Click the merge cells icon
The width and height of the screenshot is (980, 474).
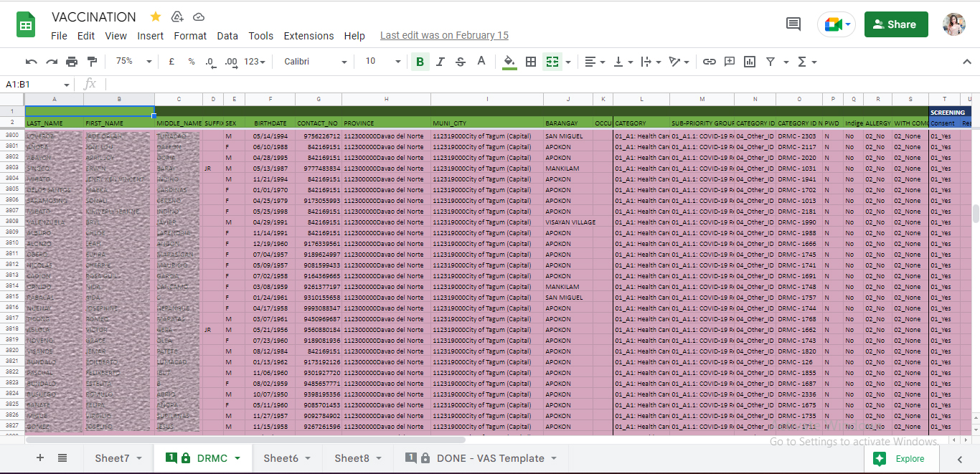552,62
